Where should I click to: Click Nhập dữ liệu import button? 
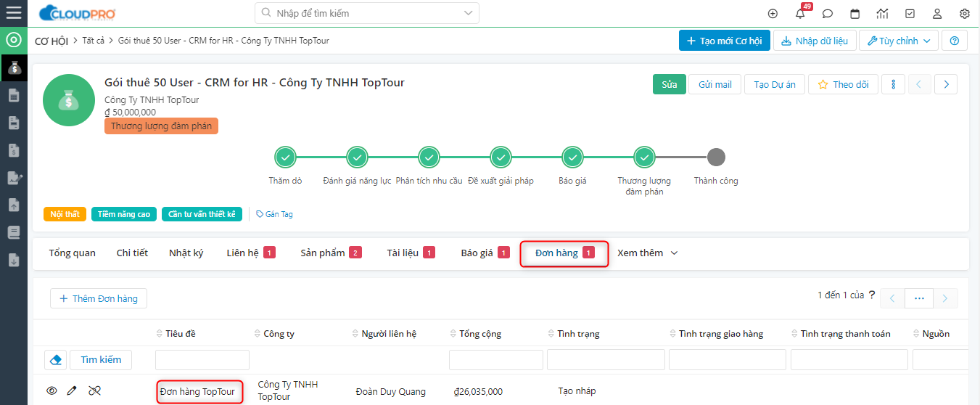tap(815, 41)
